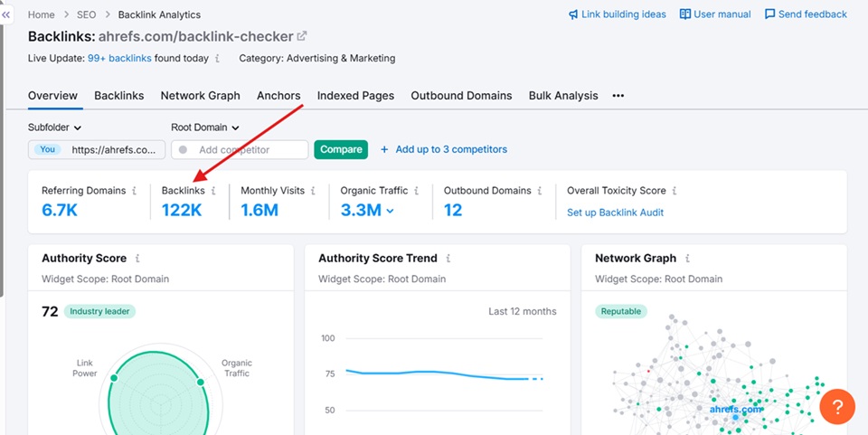The width and height of the screenshot is (868, 435).
Task: Click info icon next to Live Update text
Action: [x=217, y=58]
